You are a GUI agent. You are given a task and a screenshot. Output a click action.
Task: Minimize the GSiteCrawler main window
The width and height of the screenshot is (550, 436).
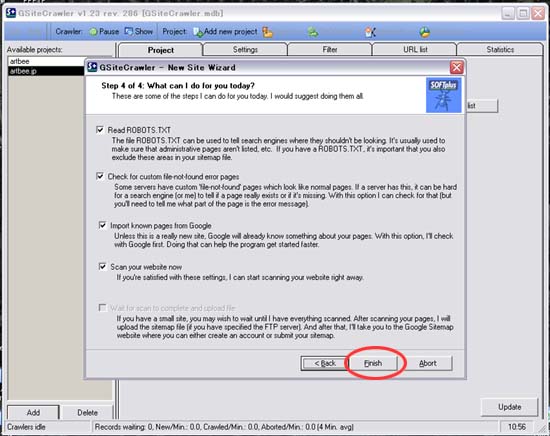point(508,14)
